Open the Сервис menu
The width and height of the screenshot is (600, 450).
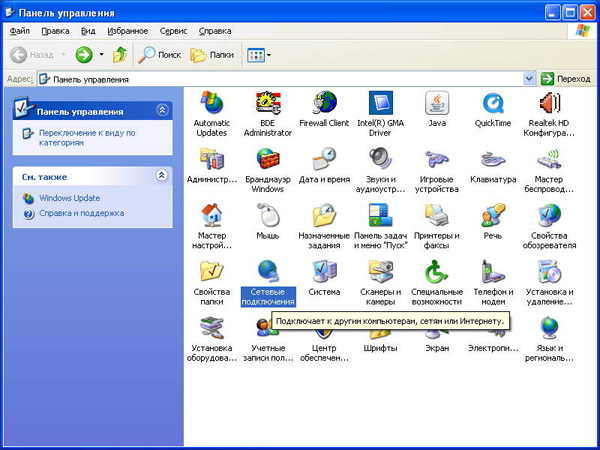click(x=173, y=31)
